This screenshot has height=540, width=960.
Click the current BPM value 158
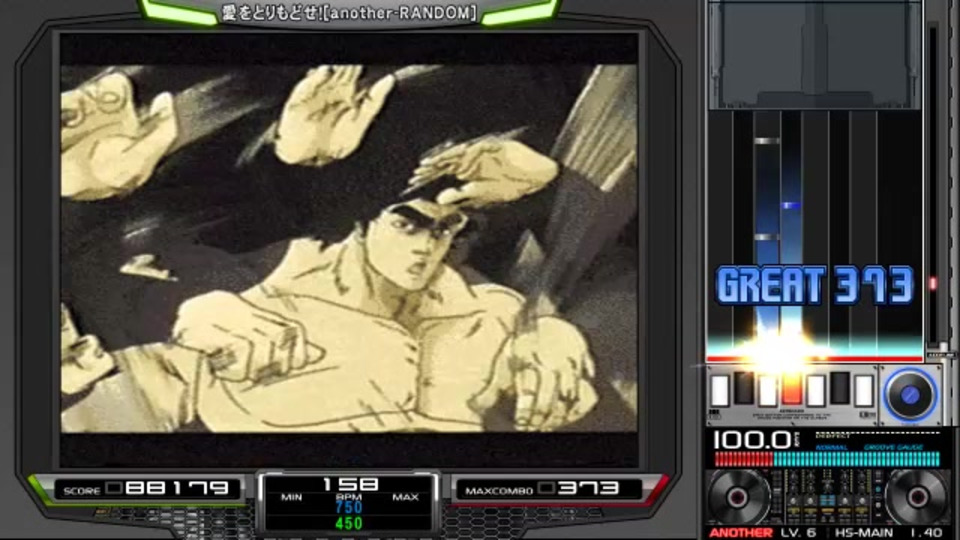tap(350, 484)
